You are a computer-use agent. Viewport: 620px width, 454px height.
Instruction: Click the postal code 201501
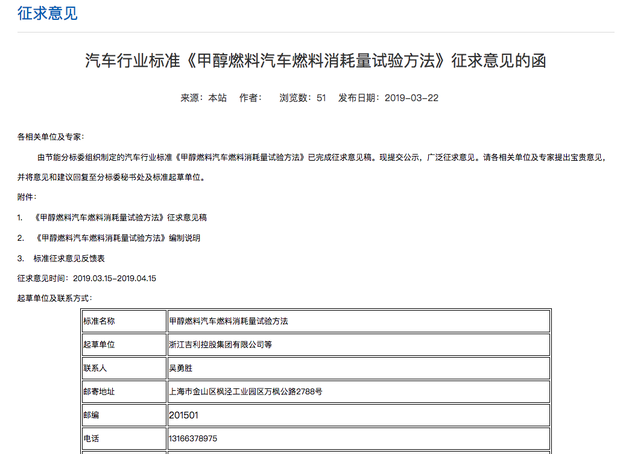pos(187,413)
